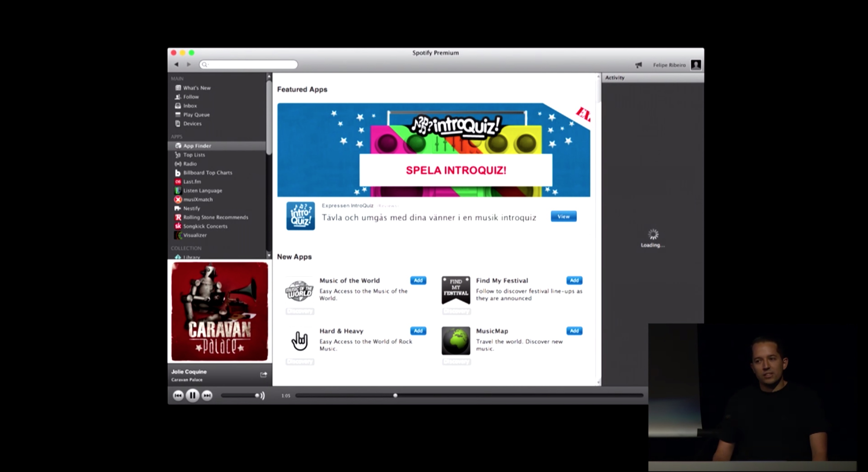Click the Activity panel icon top-right

638,64
